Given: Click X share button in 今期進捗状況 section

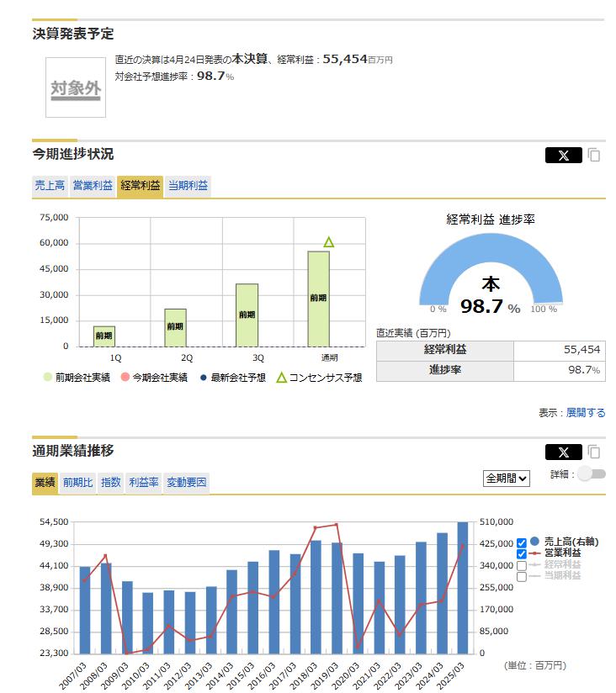Looking at the screenshot, I should [x=563, y=155].
